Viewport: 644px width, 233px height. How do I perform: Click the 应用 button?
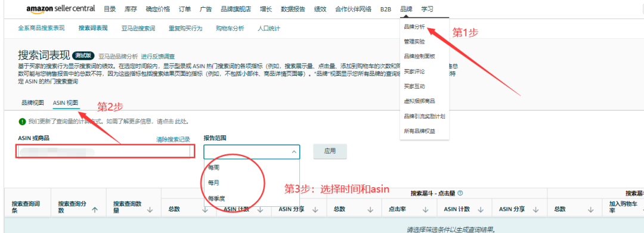click(x=330, y=151)
